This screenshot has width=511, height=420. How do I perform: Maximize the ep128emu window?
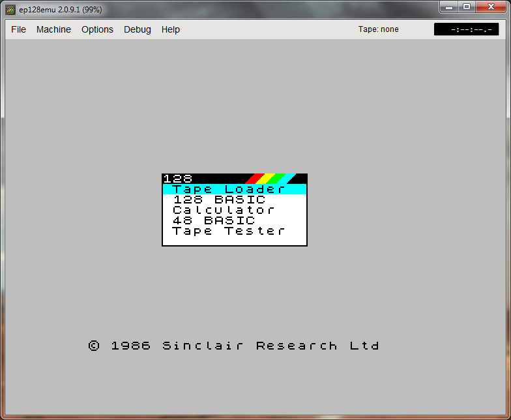tap(467, 7)
